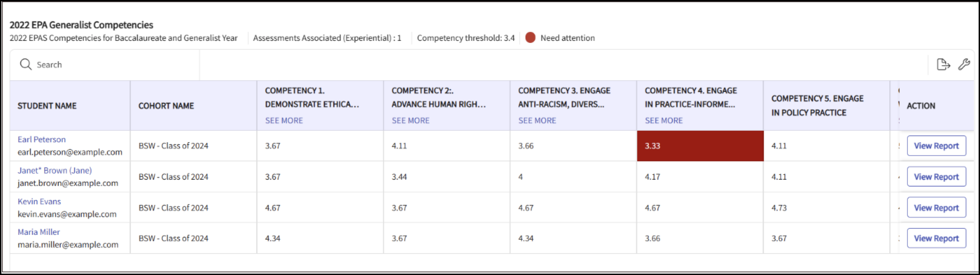Click the magnifying glass search icon
The width and height of the screenshot is (980, 275).
point(26,64)
